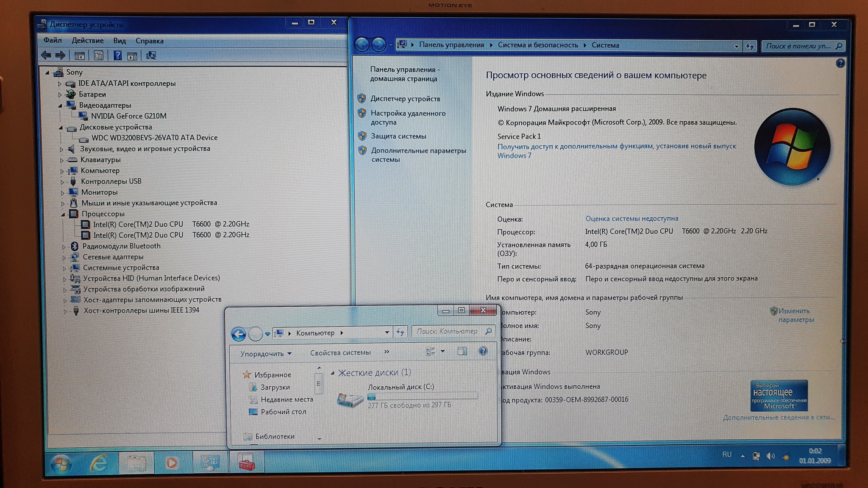Expand the Радиомодули Bluetooth node
This screenshot has width=868, height=488.
tap(64, 247)
